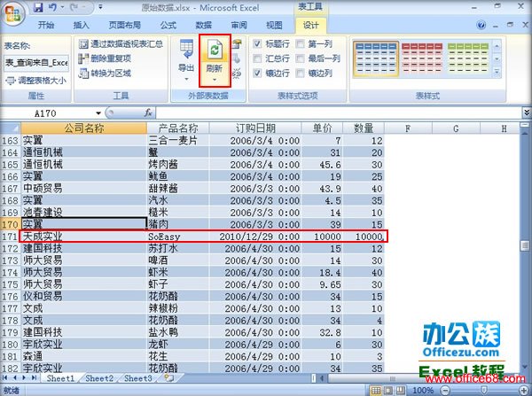The width and height of the screenshot is (532, 396).
Task: Switch to Normal view in status bar
Action: click(375, 391)
